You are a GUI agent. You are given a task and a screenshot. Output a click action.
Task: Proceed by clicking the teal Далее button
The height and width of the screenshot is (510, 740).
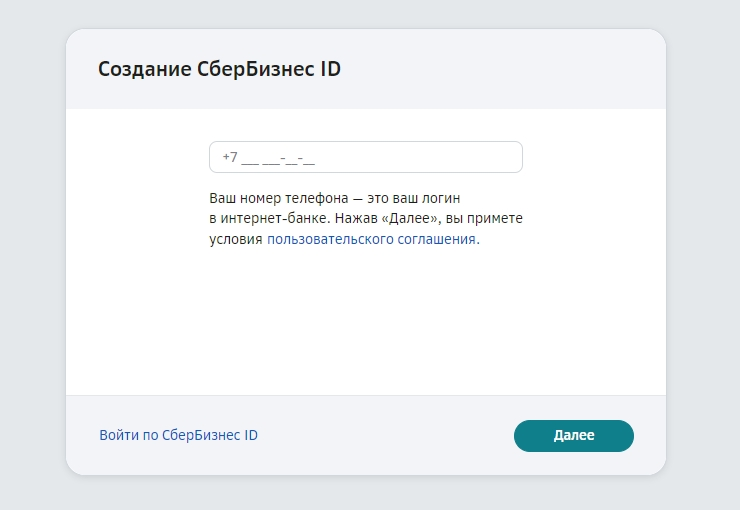coord(573,436)
